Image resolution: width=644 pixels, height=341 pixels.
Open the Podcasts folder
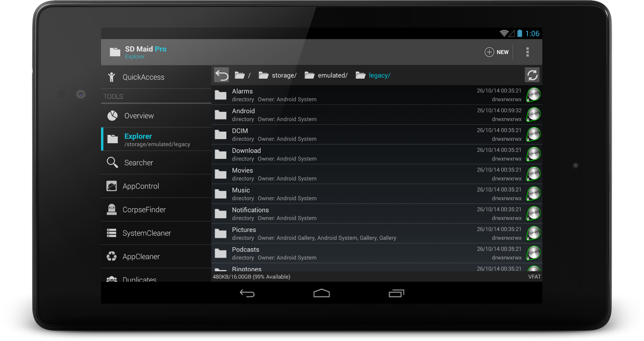click(376, 253)
